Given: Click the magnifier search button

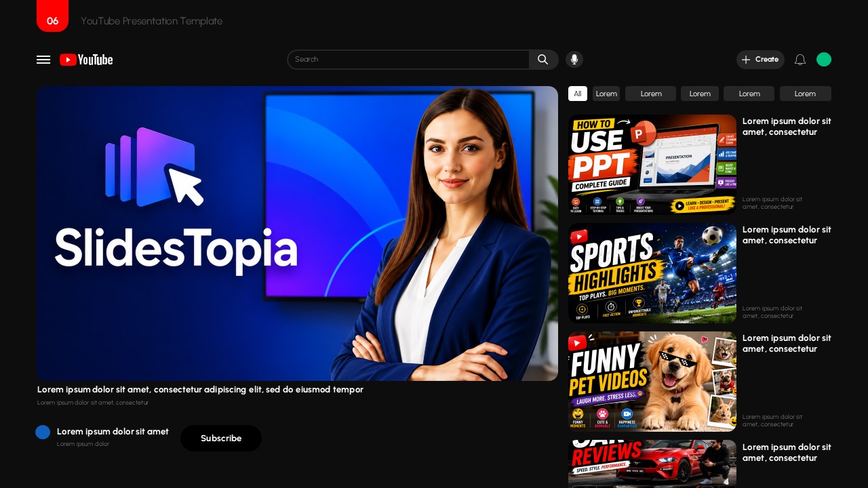Looking at the screenshot, I should click(543, 60).
